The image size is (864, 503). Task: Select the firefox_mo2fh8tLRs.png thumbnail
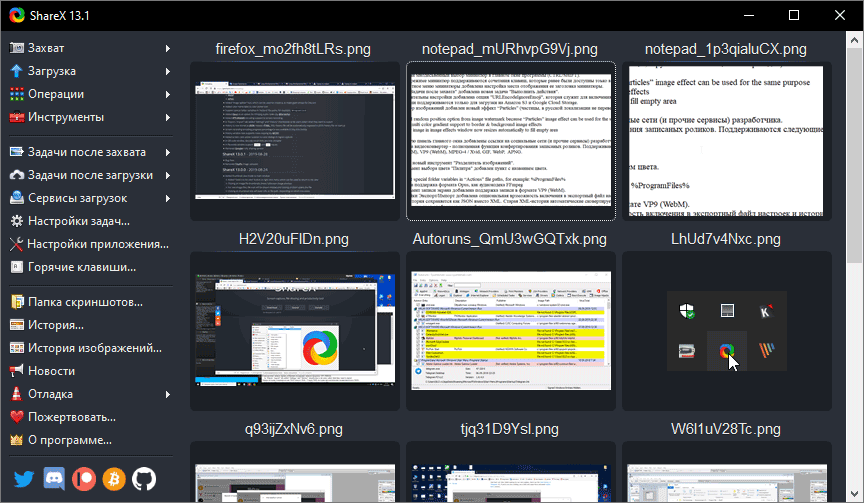(x=295, y=141)
